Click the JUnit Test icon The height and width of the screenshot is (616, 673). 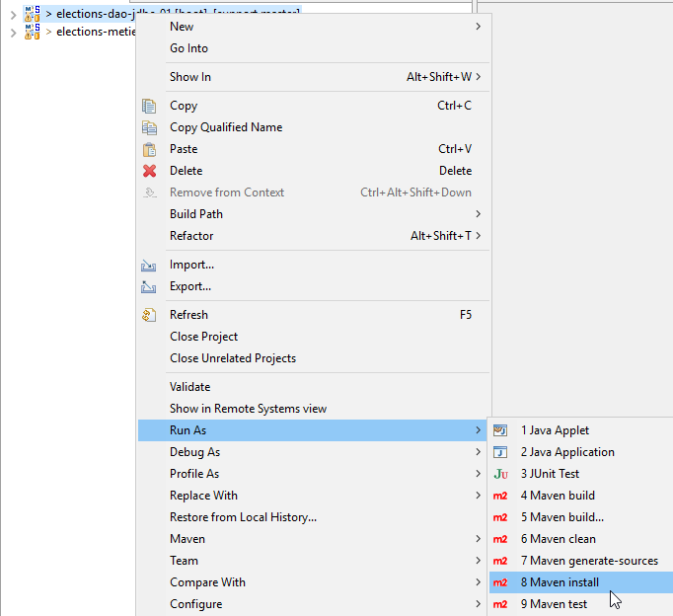500,474
